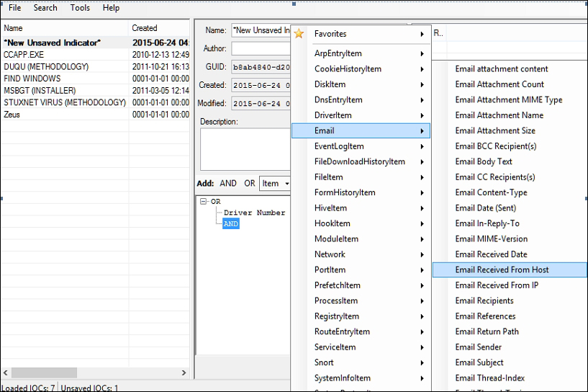Collapse the OR tree node

click(203, 202)
